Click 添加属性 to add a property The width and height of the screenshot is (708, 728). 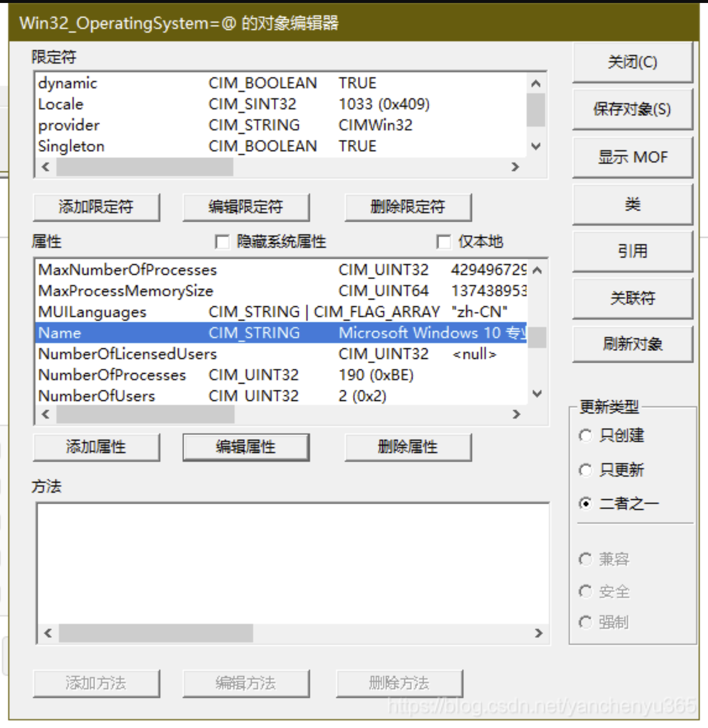97,446
